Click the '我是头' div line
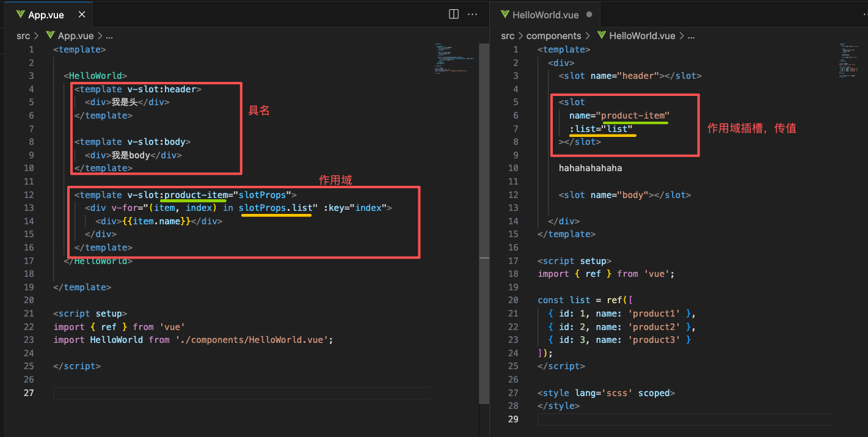 127,103
